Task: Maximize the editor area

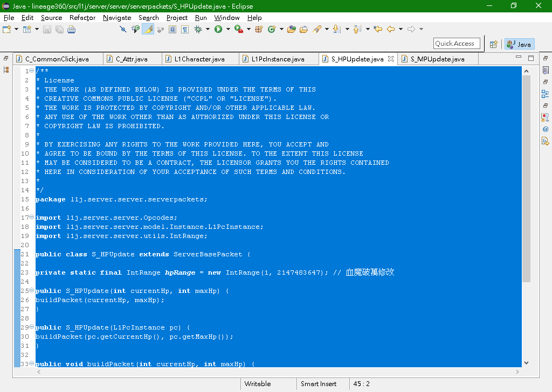Action: [x=531, y=58]
